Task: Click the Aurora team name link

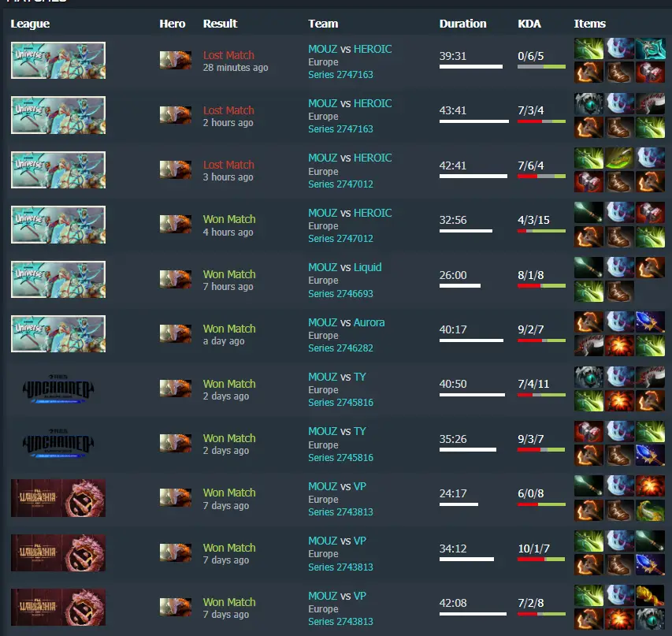Action: point(369,322)
